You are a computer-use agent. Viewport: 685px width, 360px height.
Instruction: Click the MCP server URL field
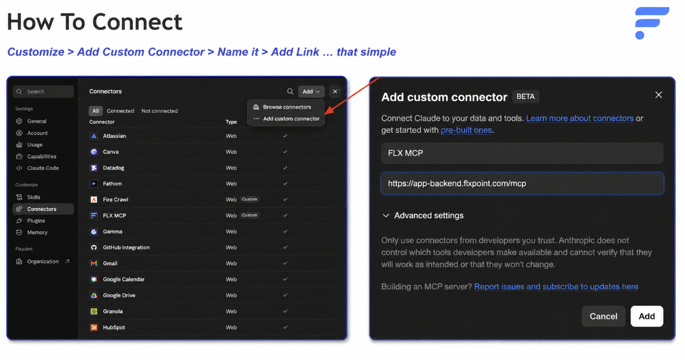click(x=522, y=183)
